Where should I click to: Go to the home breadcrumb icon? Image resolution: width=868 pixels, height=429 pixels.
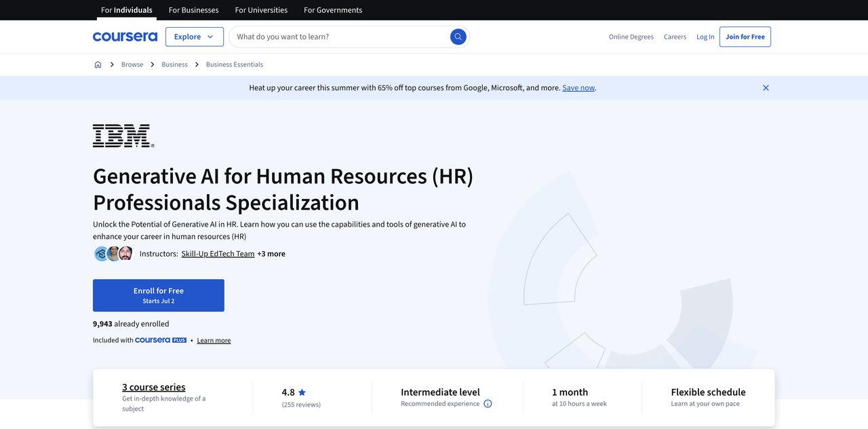point(98,64)
